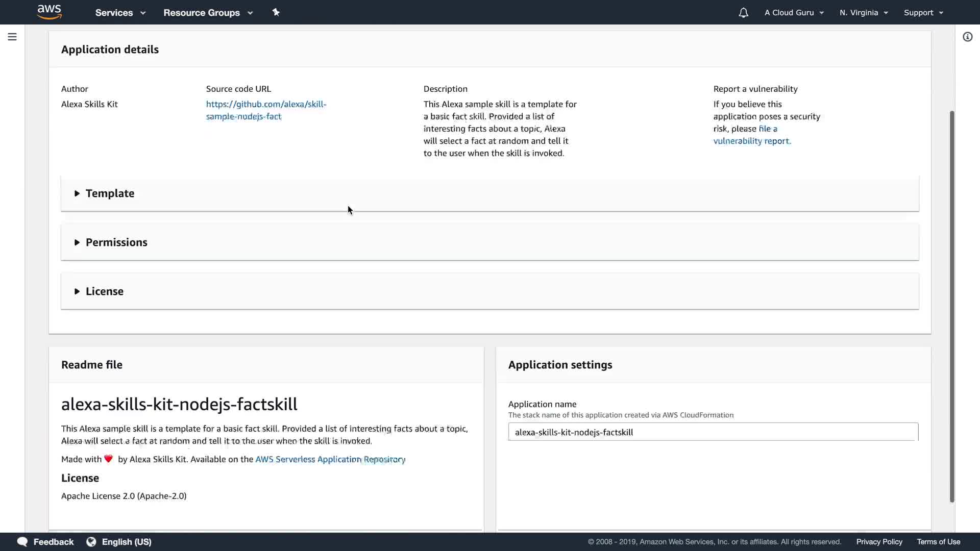Open the vulnerability report link
Image resolution: width=980 pixels, height=551 pixels.
click(751, 141)
